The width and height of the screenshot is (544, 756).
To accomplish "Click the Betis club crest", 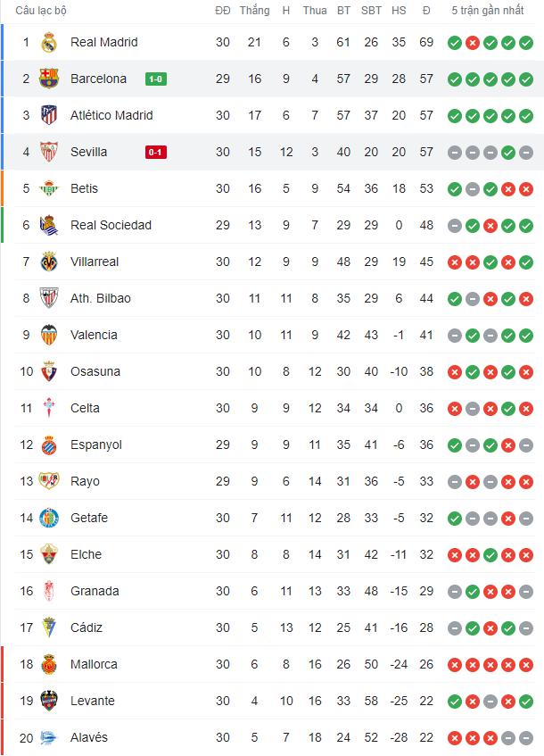I will pos(49,188).
